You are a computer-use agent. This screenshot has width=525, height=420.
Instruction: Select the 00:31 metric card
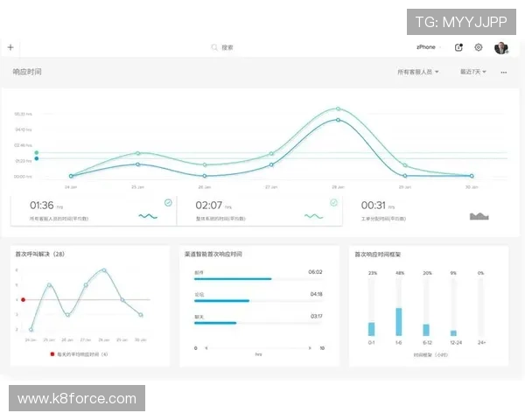(x=424, y=210)
